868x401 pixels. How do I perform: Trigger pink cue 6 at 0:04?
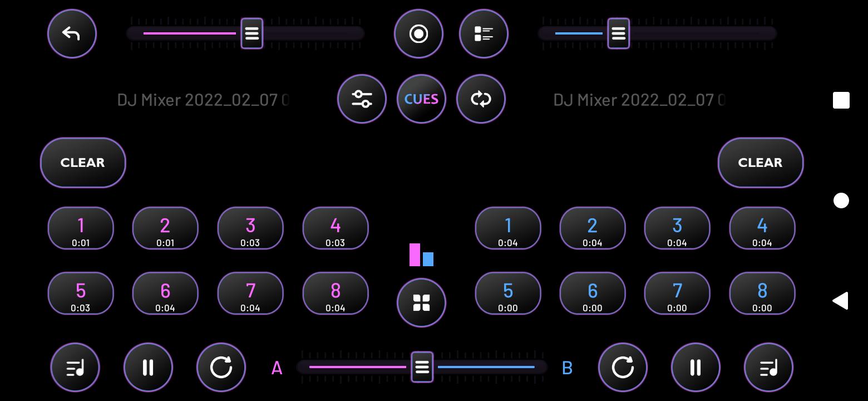[x=165, y=294]
